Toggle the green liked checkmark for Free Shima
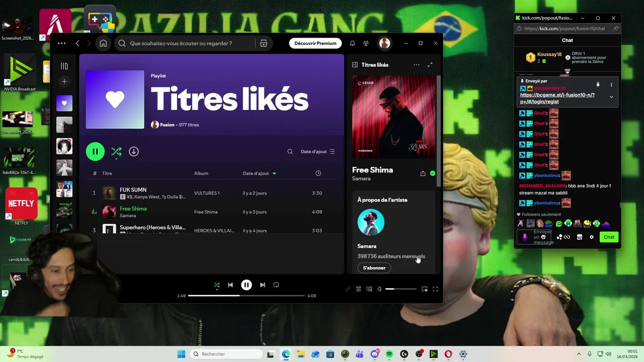The image size is (644, 362). tap(433, 173)
